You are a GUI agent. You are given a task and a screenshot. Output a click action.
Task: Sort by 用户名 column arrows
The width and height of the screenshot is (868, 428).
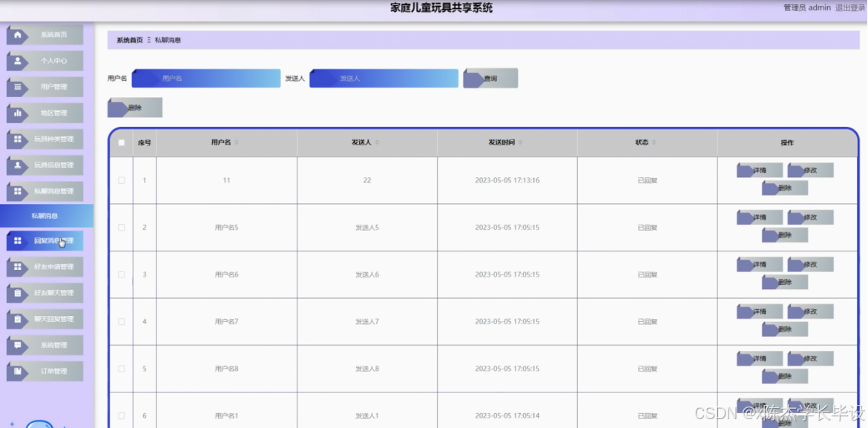(x=237, y=142)
